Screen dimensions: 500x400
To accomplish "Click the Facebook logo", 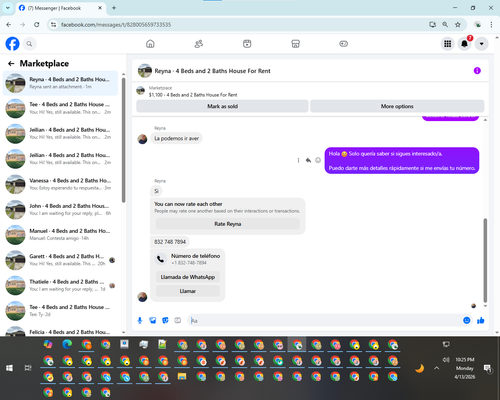I will point(12,44).
